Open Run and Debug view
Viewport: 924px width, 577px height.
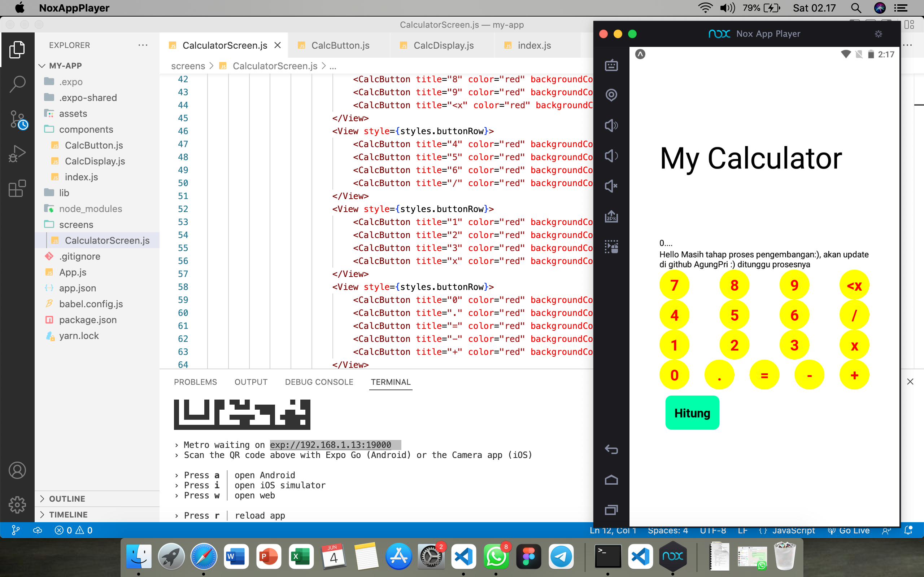[17, 154]
